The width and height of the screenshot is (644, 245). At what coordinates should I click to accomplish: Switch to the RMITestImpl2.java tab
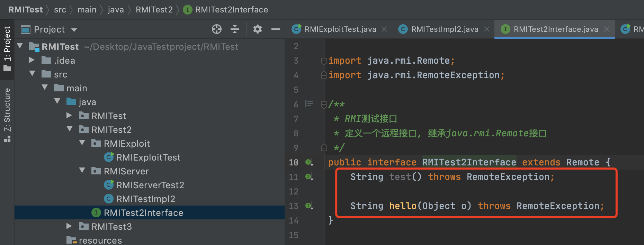[444, 29]
